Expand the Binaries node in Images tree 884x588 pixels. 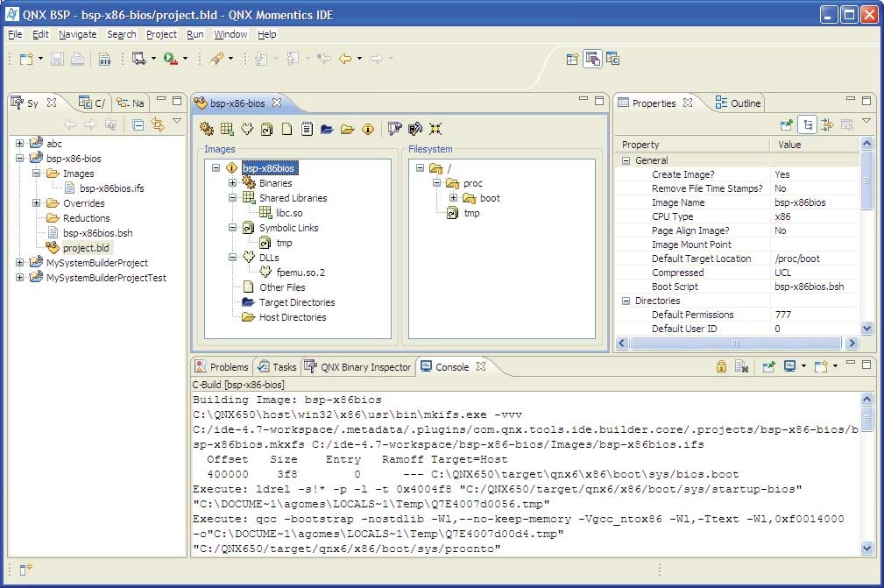tap(232, 183)
